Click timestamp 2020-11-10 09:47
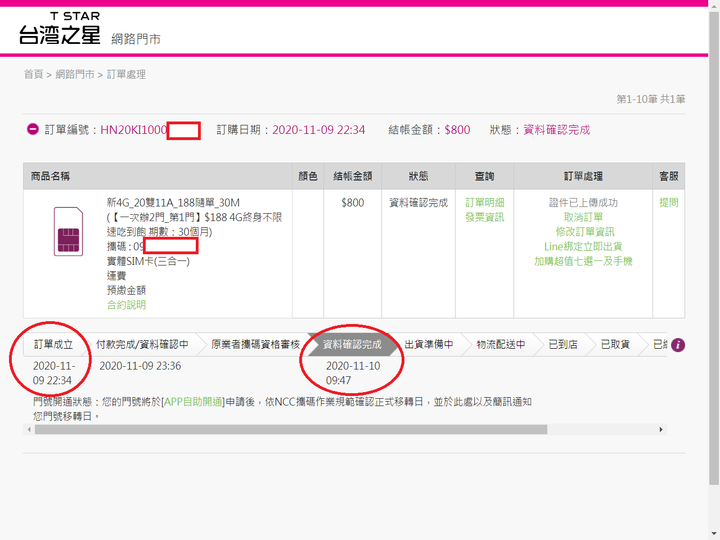The height and width of the screenshot is (540, 720). click(x=353, y=373)
